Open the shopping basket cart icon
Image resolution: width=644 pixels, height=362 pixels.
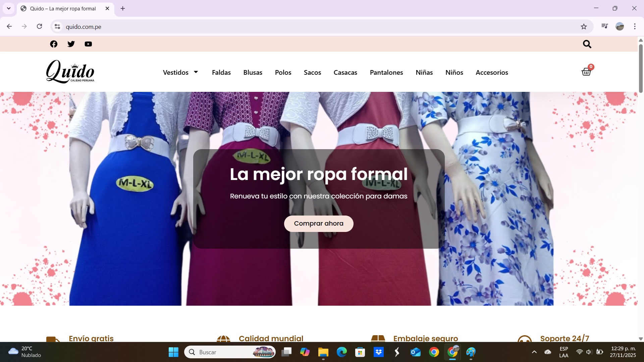(x=586, y=72)
